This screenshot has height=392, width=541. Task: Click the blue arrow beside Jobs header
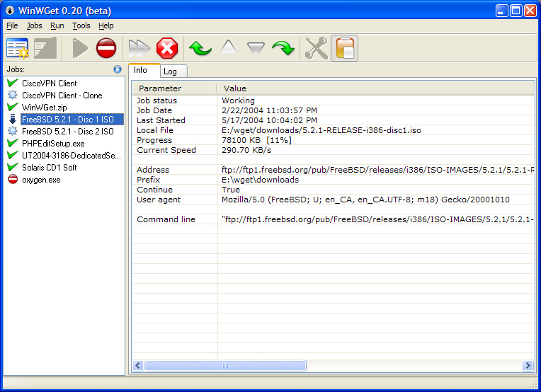coord(118,69)
